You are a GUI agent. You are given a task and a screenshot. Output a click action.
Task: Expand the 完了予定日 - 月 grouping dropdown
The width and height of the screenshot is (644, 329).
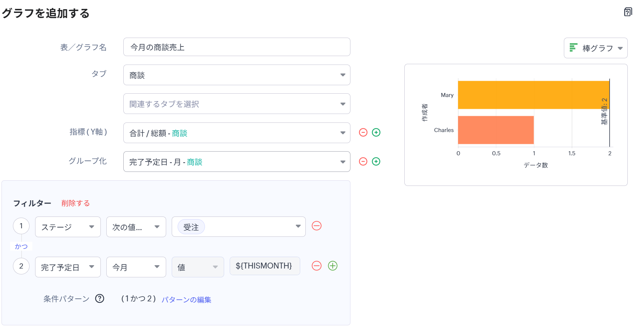point(236,162)
